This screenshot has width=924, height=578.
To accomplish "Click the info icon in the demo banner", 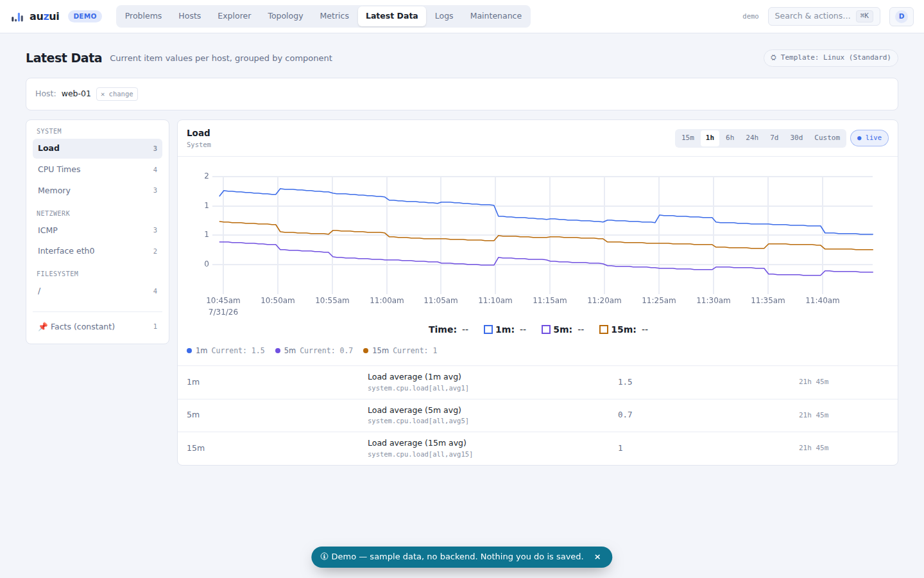I will point(324,557).
